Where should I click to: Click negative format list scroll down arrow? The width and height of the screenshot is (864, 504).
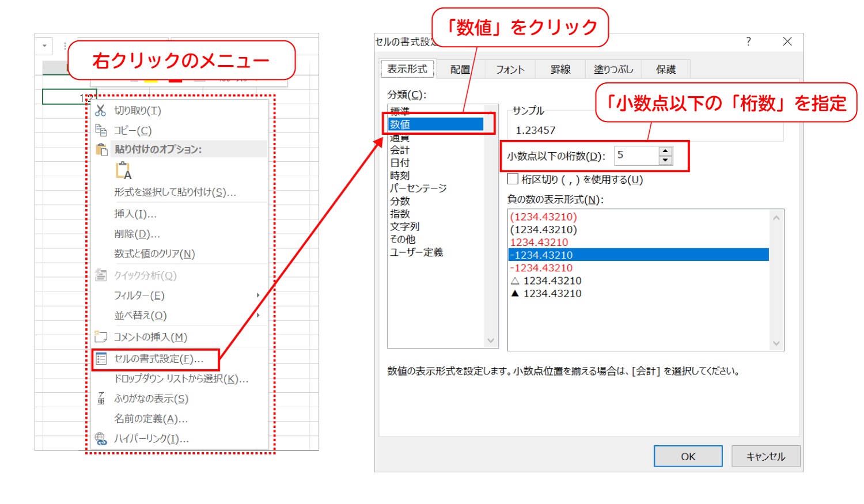click(776, 343)
